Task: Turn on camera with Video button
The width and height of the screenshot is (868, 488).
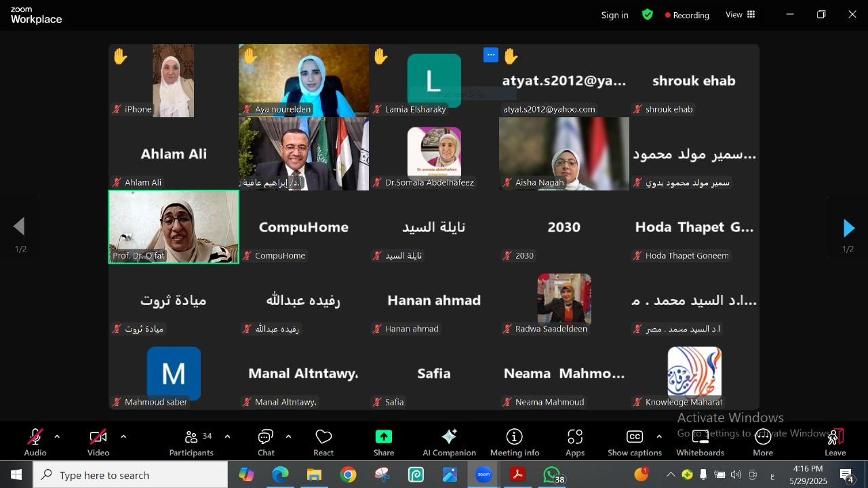Action: click(98, 443)
